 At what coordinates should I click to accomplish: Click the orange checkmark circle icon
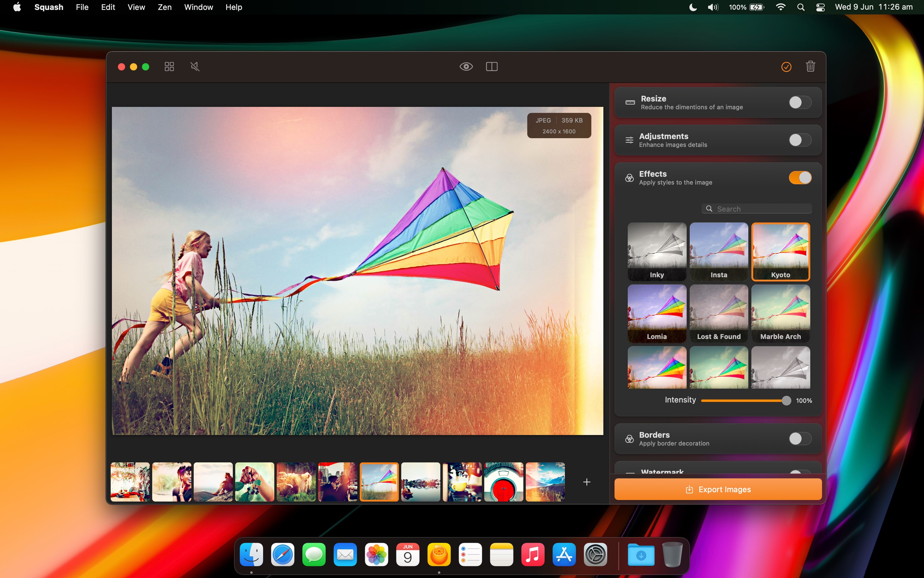click(786, 67)
